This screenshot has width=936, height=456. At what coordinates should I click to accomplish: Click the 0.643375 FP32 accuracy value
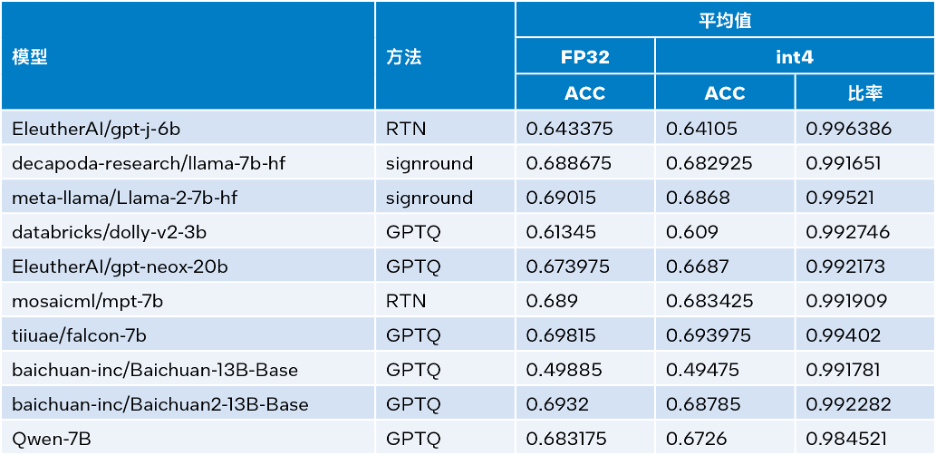pyautogui.click(x=570, y=129)
